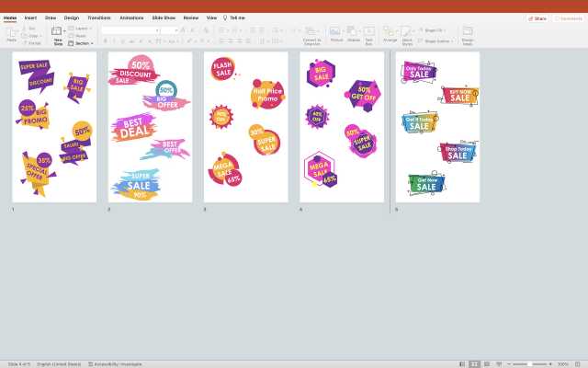
Task: Switch to the Transitions tab
Action: pos(98,17)
